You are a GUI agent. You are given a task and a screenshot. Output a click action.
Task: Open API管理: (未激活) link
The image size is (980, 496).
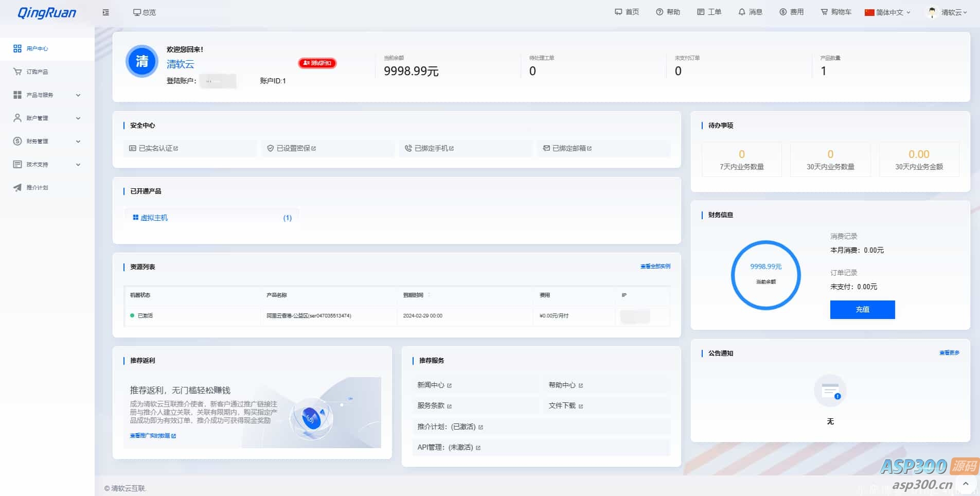coord(449,447)
